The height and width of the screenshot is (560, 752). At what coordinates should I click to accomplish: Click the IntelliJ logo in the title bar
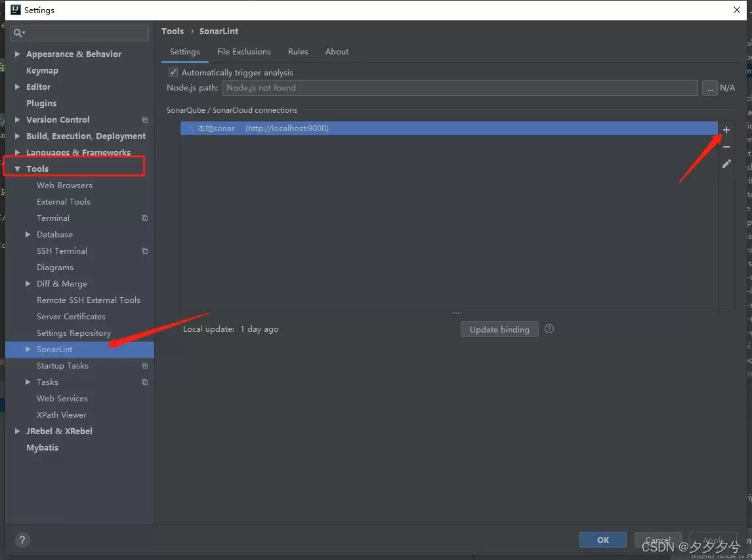(16, 10)
